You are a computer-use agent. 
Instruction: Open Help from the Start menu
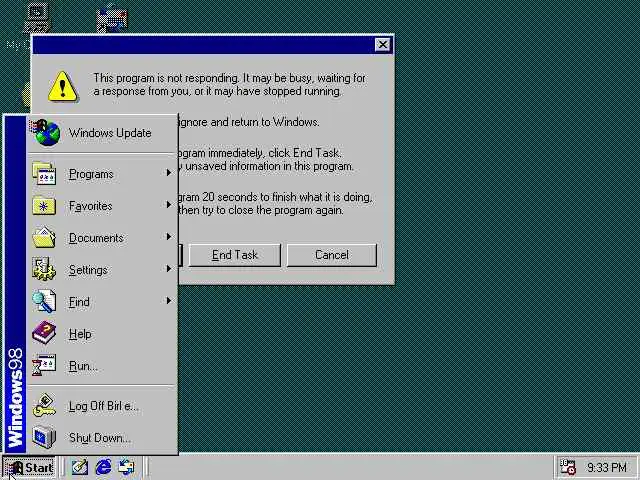coord(102,334)
